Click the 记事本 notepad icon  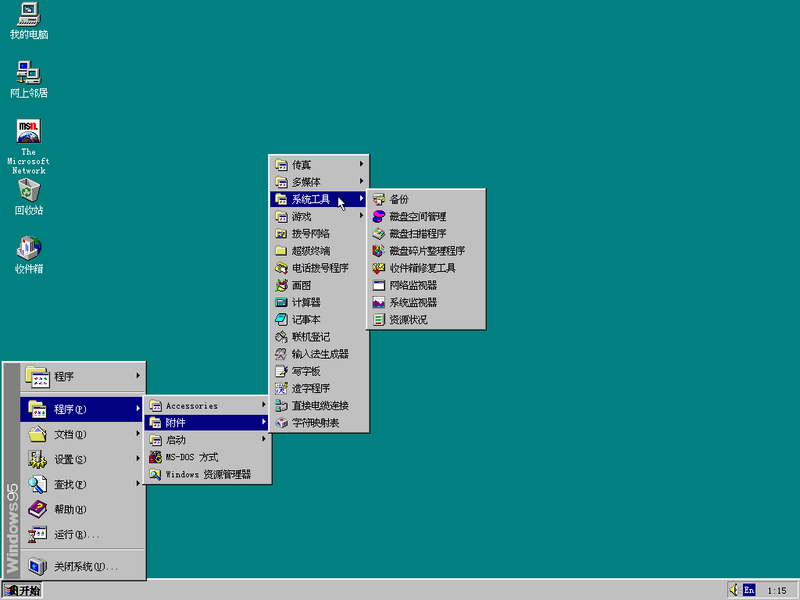[x=281, y=319]
